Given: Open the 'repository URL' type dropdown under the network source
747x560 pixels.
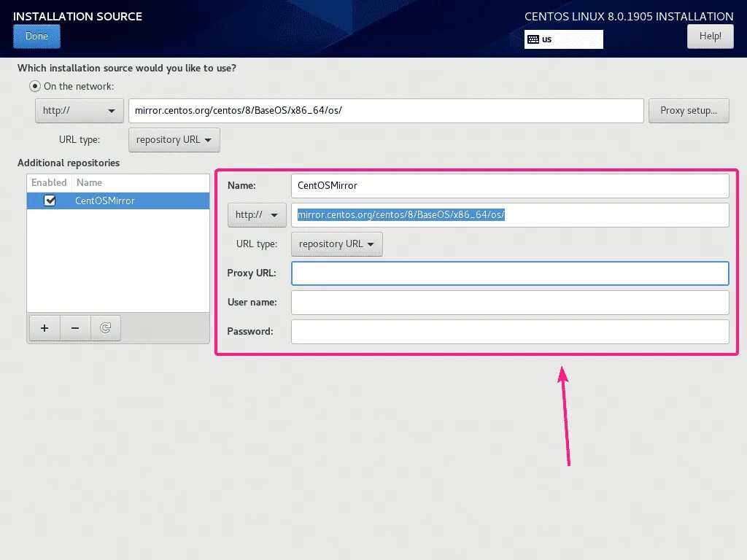Looking at the screenshot, I should [174, 139].
